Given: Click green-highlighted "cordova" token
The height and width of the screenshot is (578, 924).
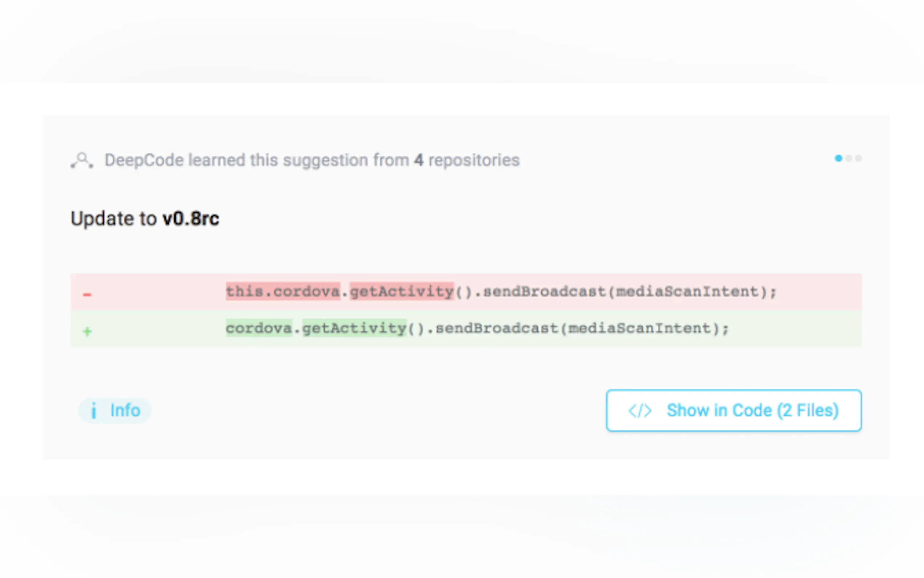Looking at the screenshot, I should pos(259,328).
